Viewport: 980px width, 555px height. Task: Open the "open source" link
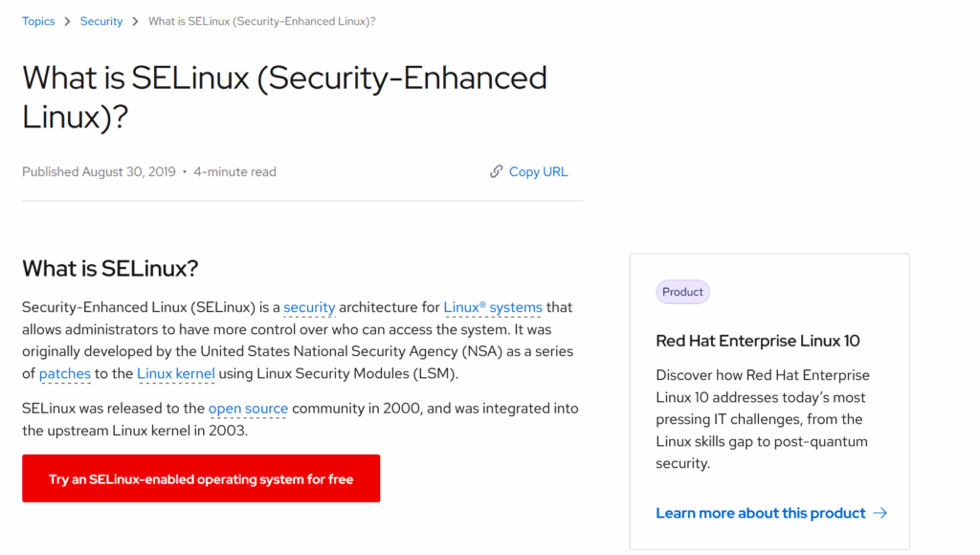tap(248, 409)
